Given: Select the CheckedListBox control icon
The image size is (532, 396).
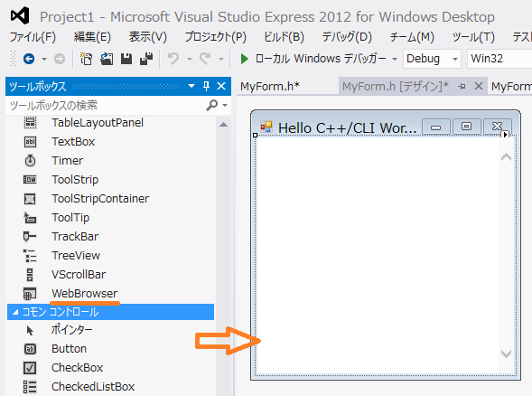Looking at the screenshot, I should 30,387.
